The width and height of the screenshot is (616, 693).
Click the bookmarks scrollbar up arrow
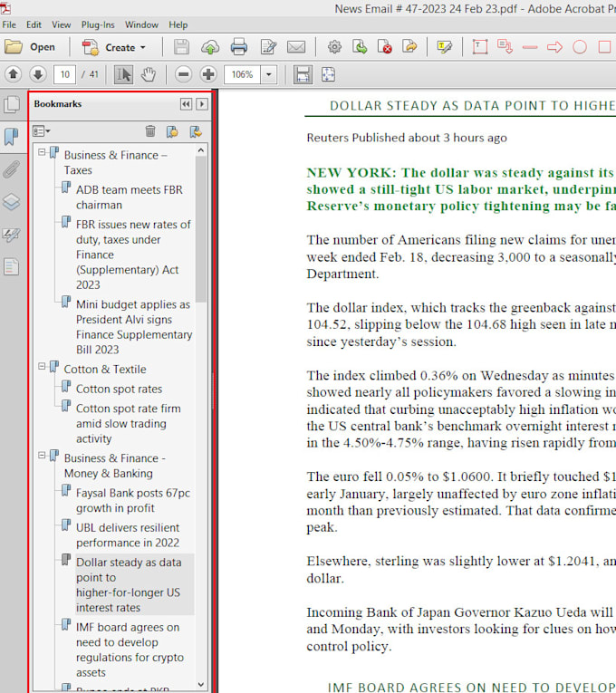(x=201, y=150)
